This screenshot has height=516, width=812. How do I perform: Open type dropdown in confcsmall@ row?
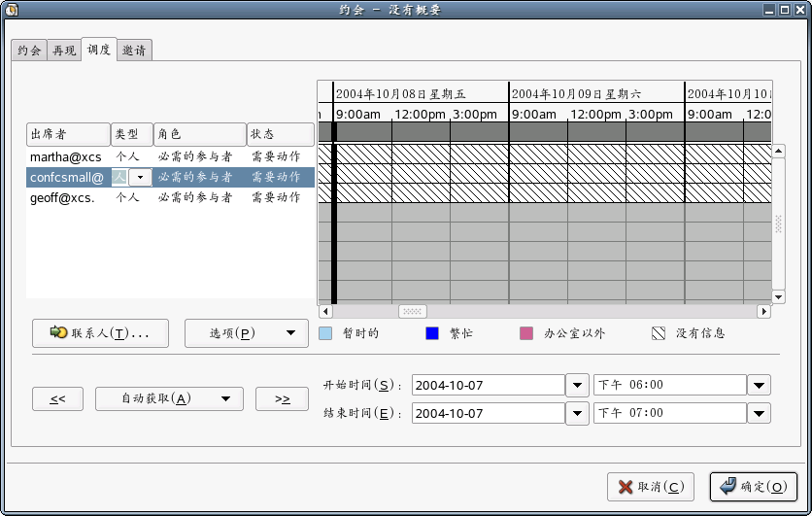click(140, 177)
